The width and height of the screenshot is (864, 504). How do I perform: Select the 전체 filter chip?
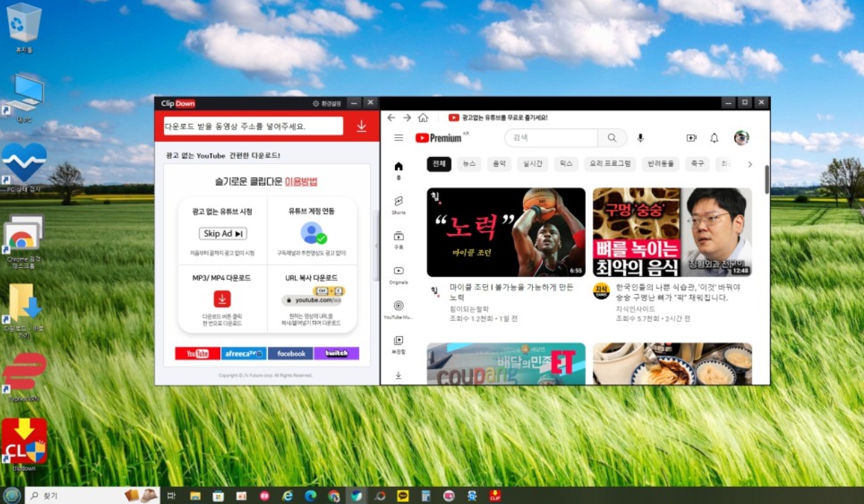[439, 164]
